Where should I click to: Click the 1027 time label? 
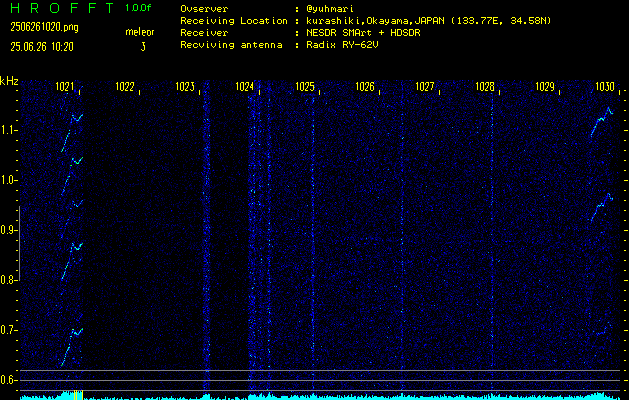coord(425,86)
